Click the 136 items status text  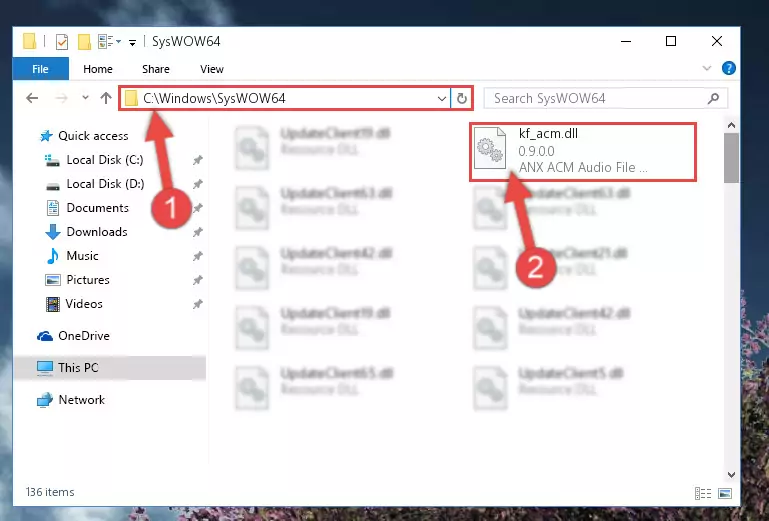point(50,492)
